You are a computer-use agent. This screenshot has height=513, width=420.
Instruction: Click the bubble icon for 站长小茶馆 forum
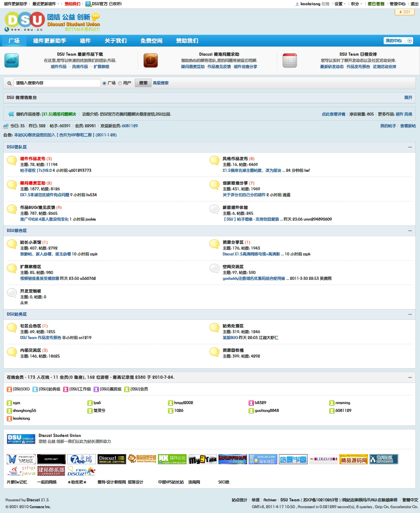pyautogui.click(x=12, y=244)
